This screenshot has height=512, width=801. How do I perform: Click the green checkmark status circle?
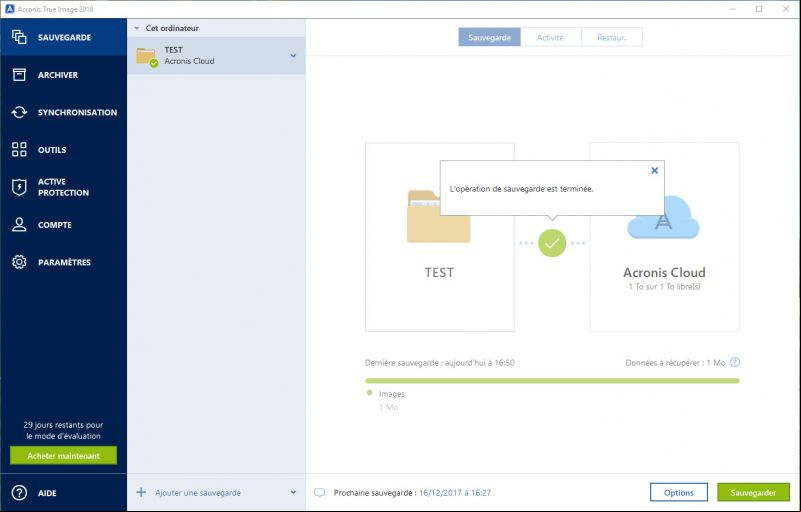(552, 243)
